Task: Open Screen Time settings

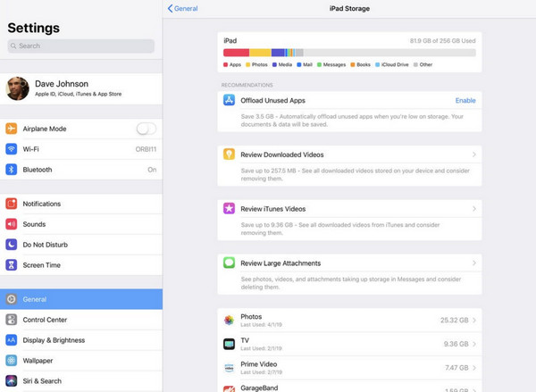Action: tap(81, 265)
